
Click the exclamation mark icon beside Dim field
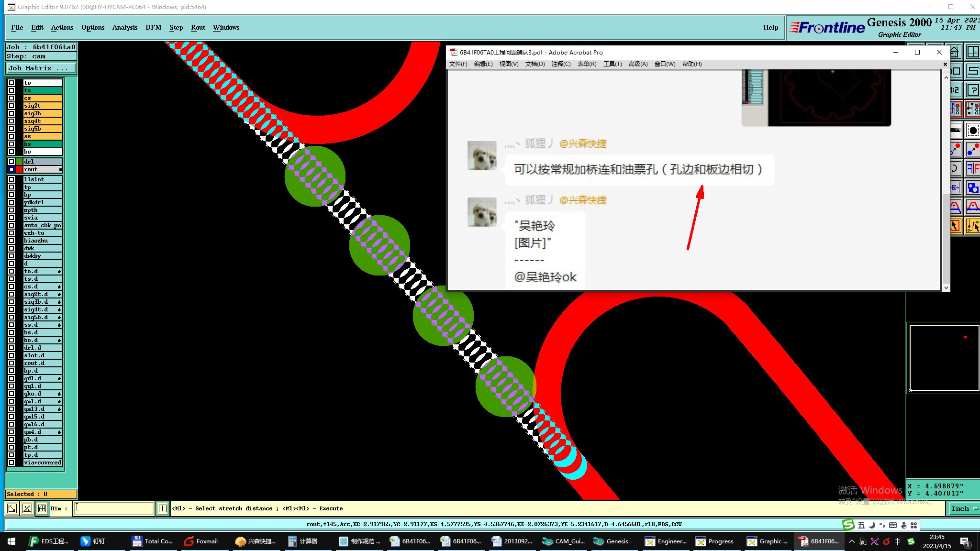point(163,508)
